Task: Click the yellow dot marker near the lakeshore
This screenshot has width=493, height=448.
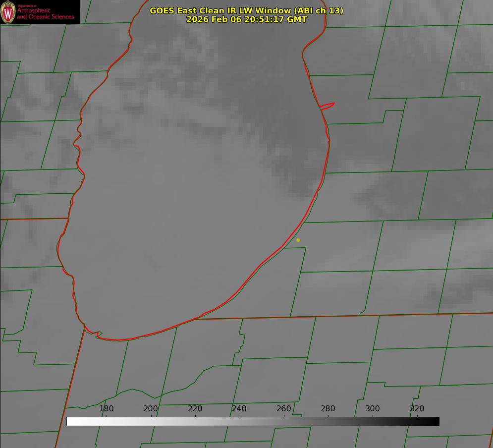Action: pyautogui.click(x=298, y=240)
